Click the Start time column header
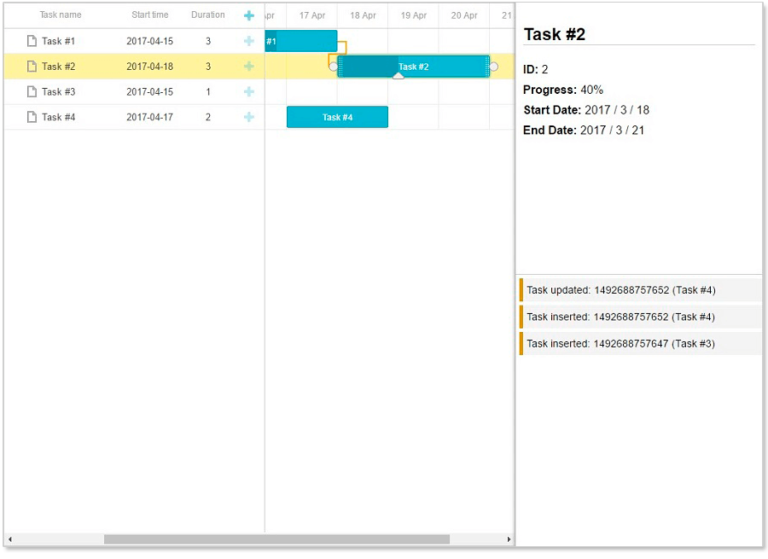768x559 pixels. click(x=150, y=15)
